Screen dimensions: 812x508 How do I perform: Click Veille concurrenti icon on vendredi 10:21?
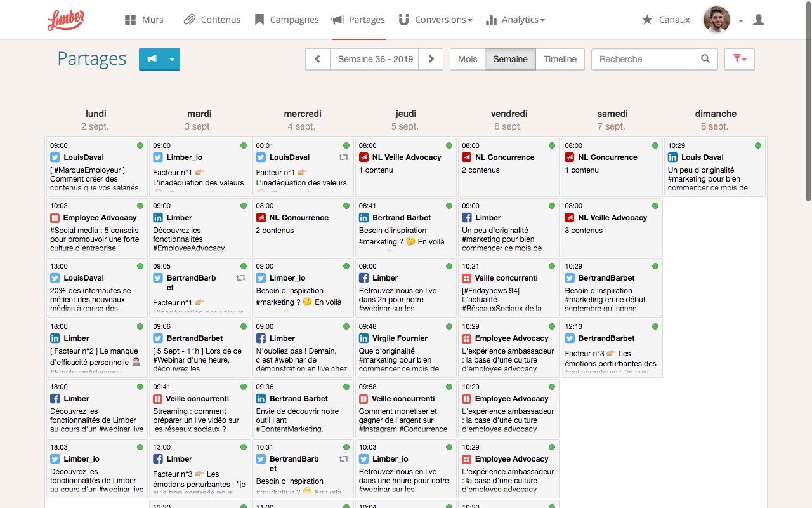coord(466,278)
